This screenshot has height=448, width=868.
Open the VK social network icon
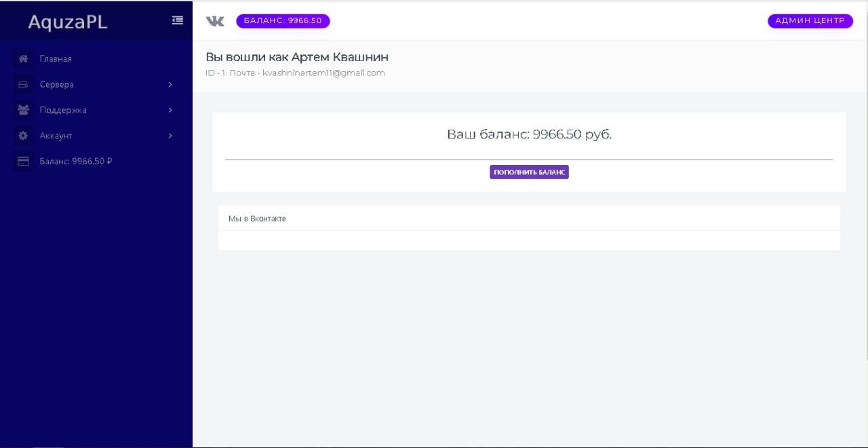click(215, 21)
